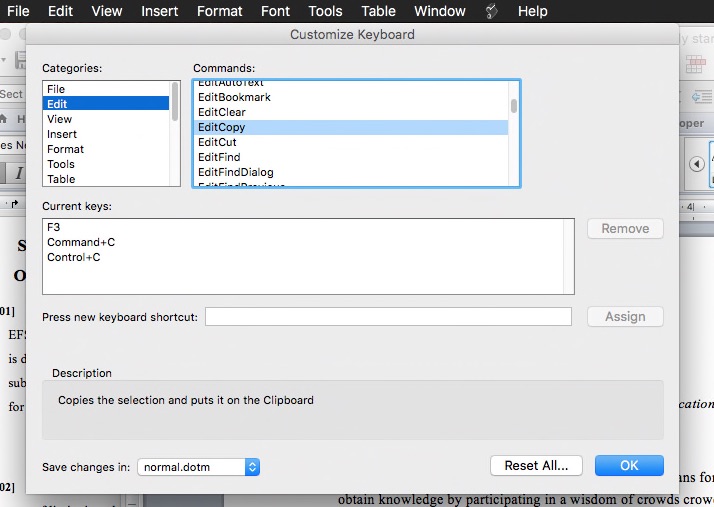Click the Reset All button
714x507 pixels.
click(536, 466)
